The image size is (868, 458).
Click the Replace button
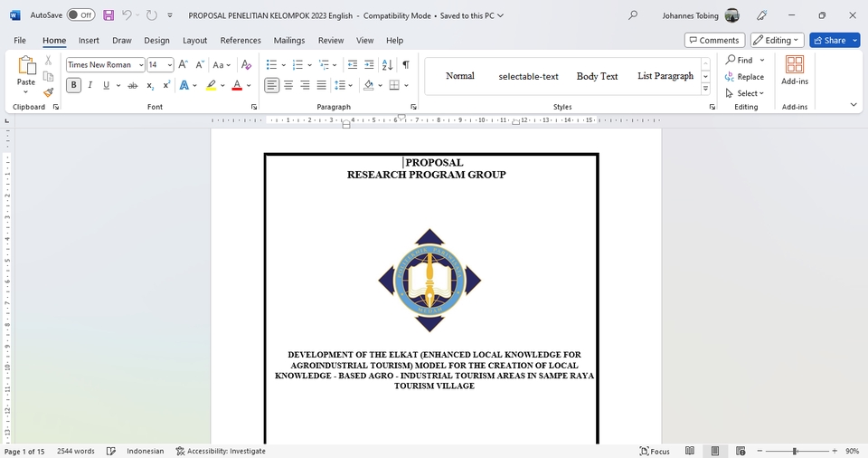tap(744, 77)
